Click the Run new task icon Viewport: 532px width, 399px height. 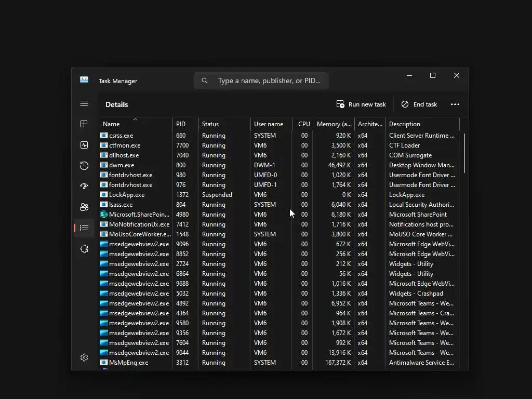[x=340, y=104]
